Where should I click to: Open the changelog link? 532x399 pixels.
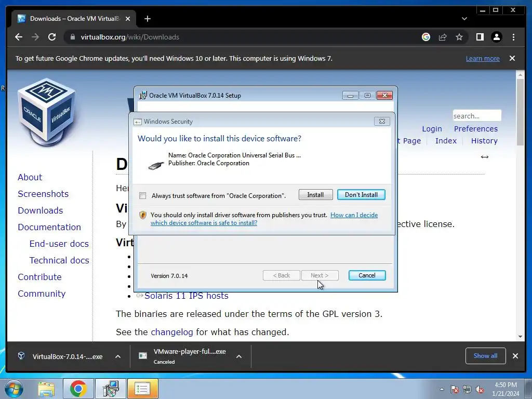(171, 332)
